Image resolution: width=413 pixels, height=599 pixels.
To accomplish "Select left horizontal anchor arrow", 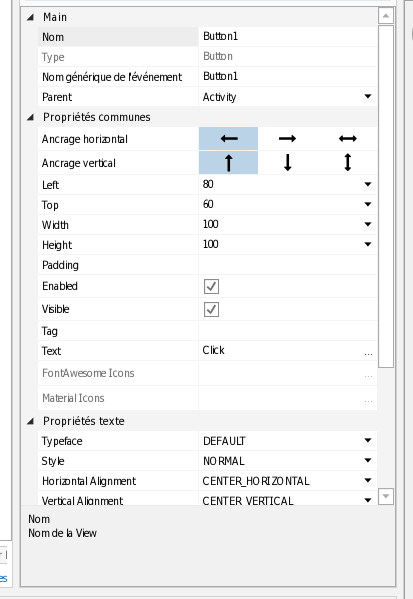I will click(x=228, y=139).
